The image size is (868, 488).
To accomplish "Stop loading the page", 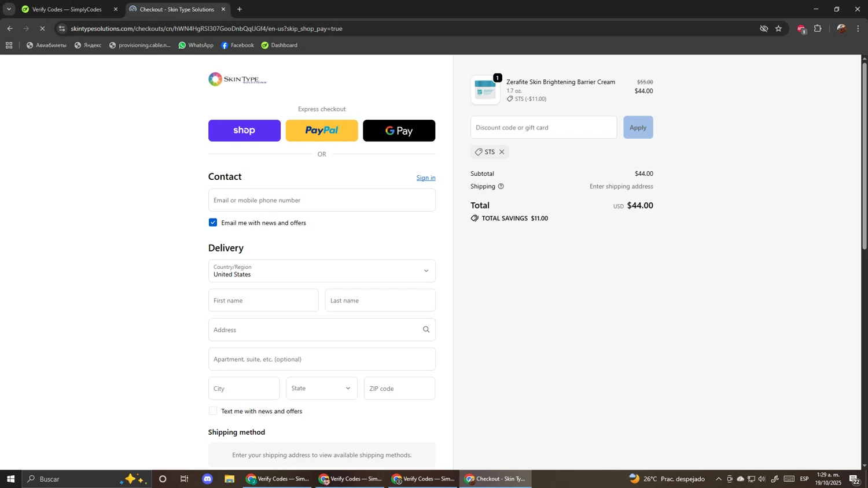I will [42, 28].
